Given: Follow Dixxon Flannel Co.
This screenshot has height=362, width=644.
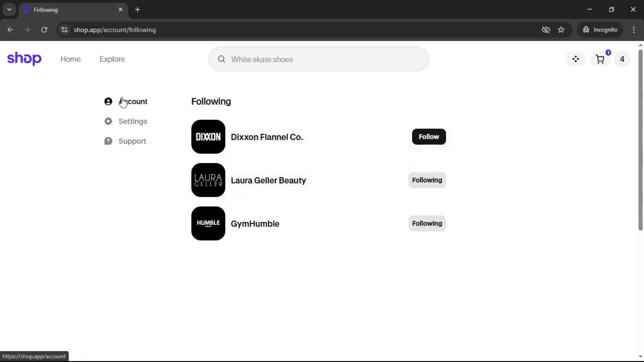Looking at the screenshot, I should click(429, 137).
